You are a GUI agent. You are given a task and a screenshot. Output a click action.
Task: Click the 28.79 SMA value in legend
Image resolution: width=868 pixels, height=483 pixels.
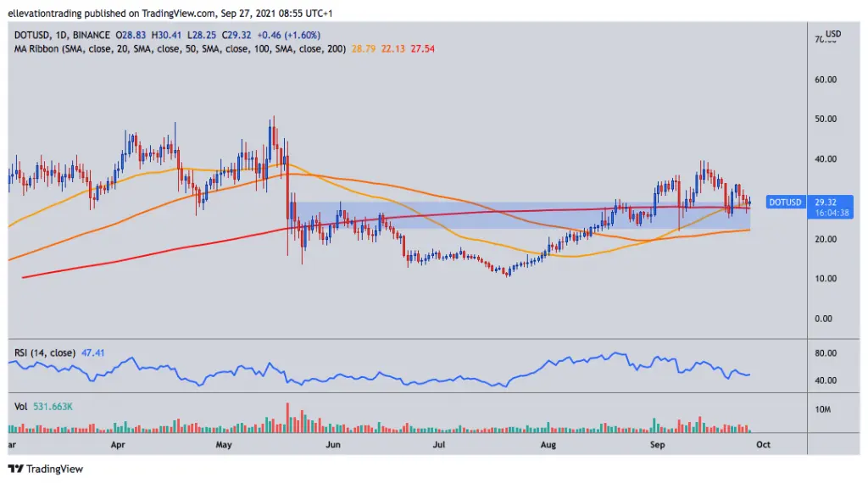tap(363, 48)
